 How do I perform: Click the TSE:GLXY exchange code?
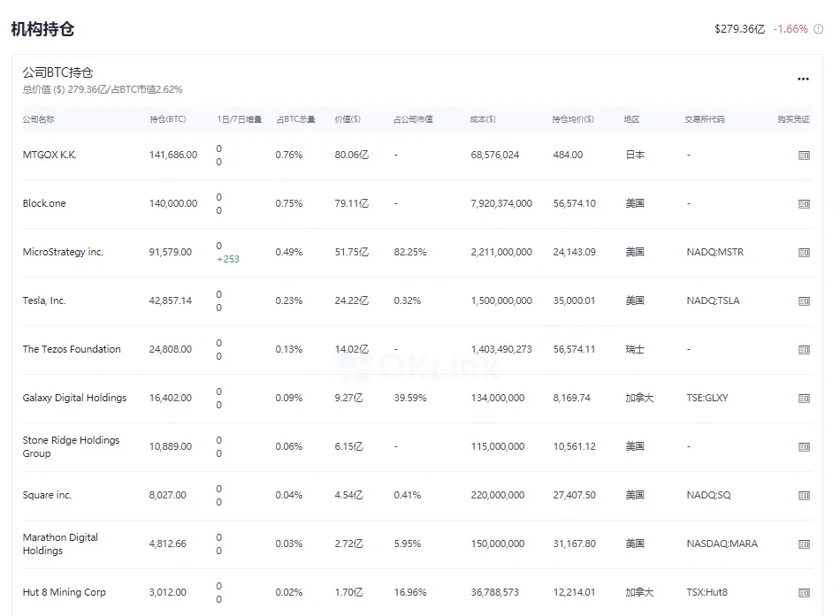pos(707,398)
